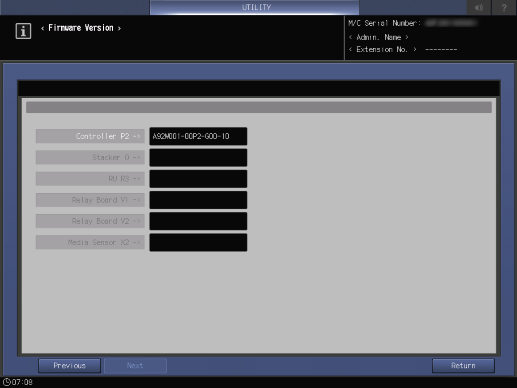Image resolution: width=517 pixels, height=388 pixels.
Task: Click the Controller P2 version field
Action: [198, 136]
